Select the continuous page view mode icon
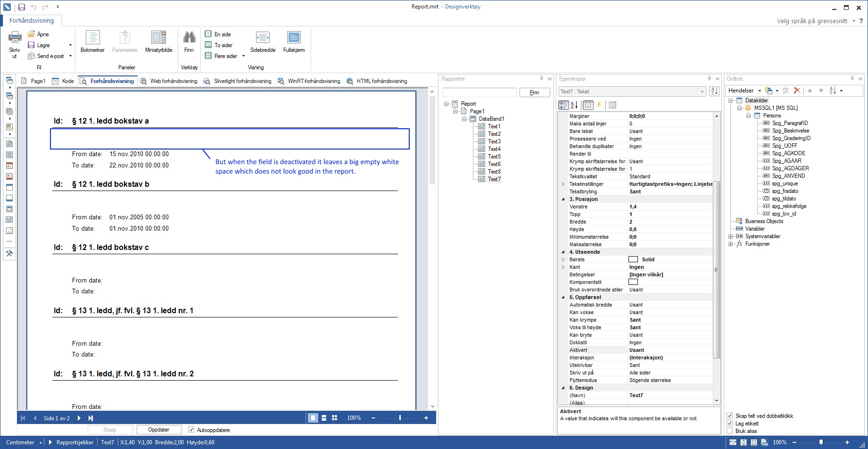This screenshot has width=868, height=449. tap(324, 418)
